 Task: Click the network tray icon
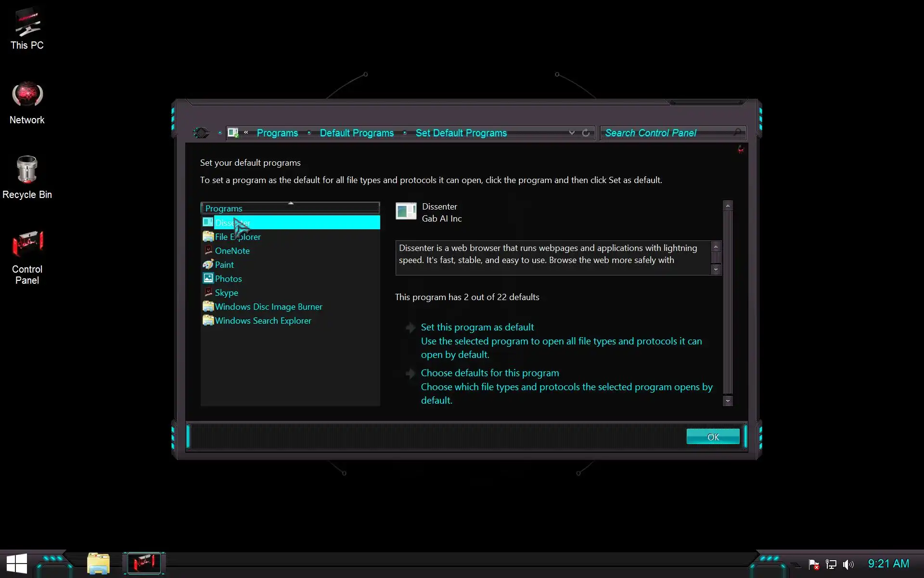(831, 564)
